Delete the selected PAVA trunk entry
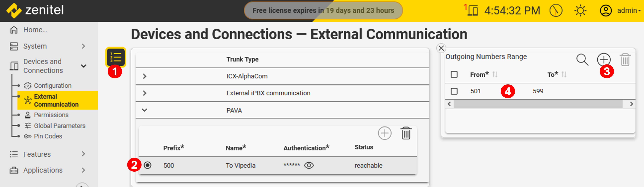 (x=406, y=133)
